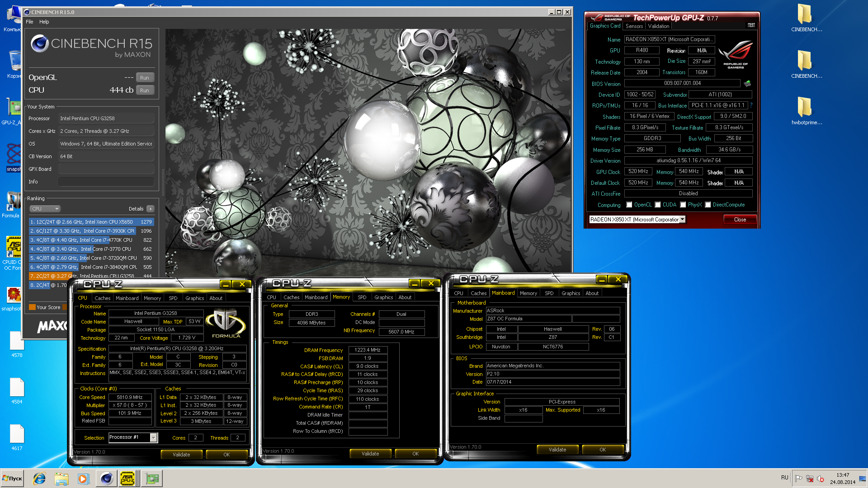Image resolution: width=868 pixels, height=488 pixels.
Task: Run the CPU benchmark
Action: click(x=145, y=90)
